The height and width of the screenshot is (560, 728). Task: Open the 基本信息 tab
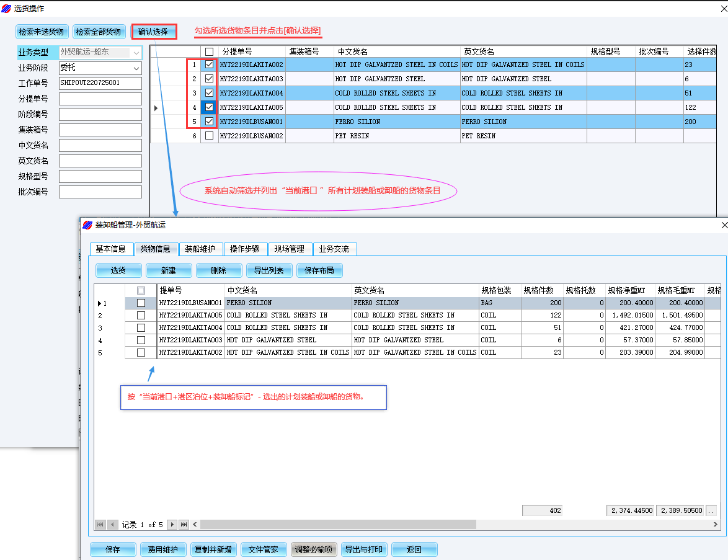(x=111, y=249)
